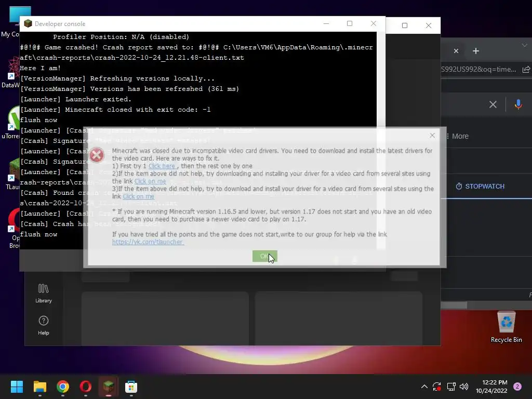Open the first 'Click on me' link
532x399 pixels.
(150, 181)
